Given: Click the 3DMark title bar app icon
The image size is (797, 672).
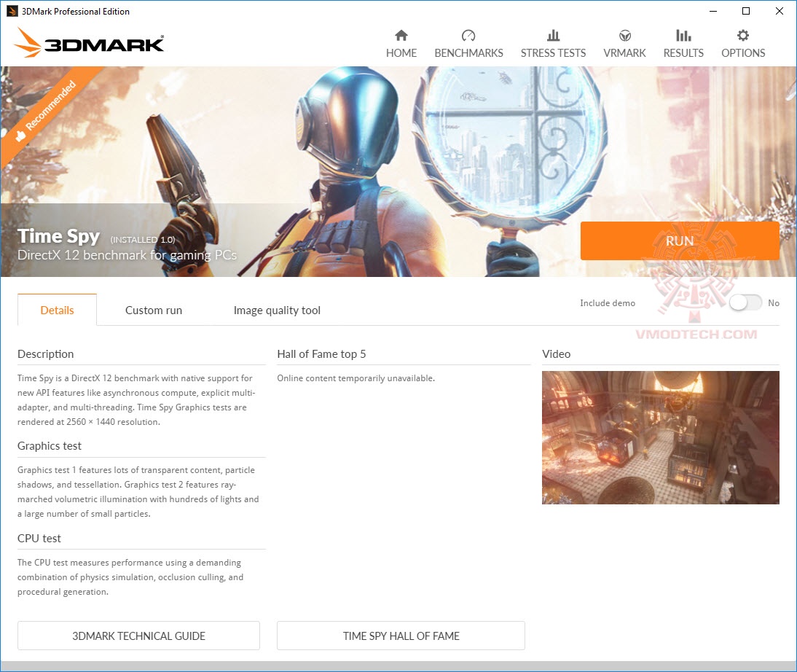Looking at the screenshot, I should 12,11.
